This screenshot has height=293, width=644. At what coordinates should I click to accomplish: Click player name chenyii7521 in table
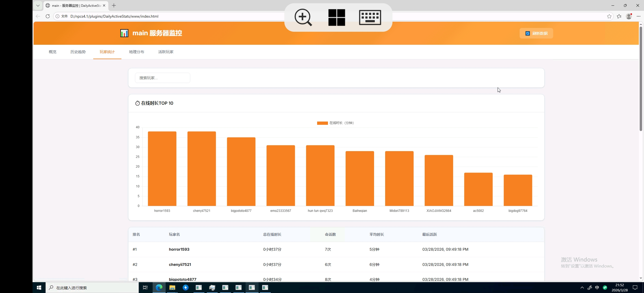[x=180, y=265]
